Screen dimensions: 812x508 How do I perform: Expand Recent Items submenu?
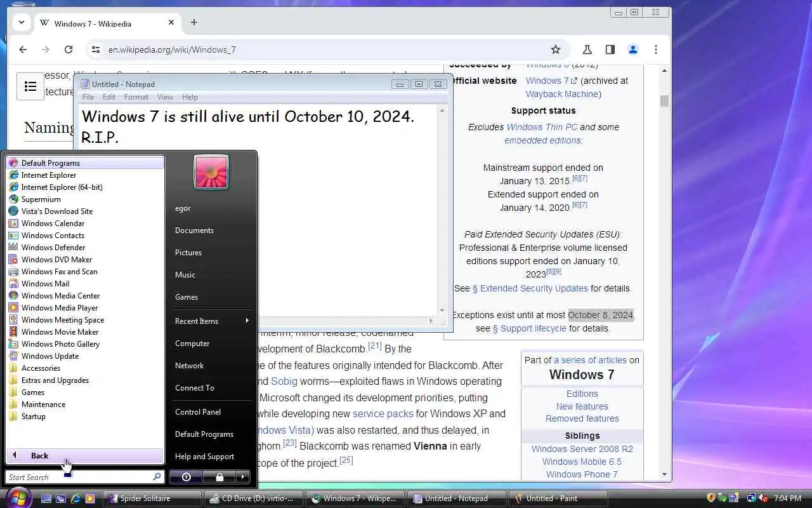click(211, 321)
